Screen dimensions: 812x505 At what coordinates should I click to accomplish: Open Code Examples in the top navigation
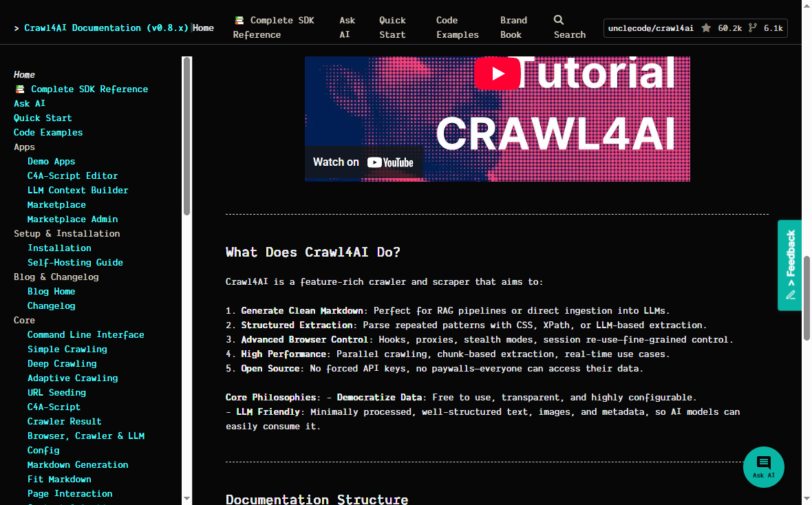457,27
